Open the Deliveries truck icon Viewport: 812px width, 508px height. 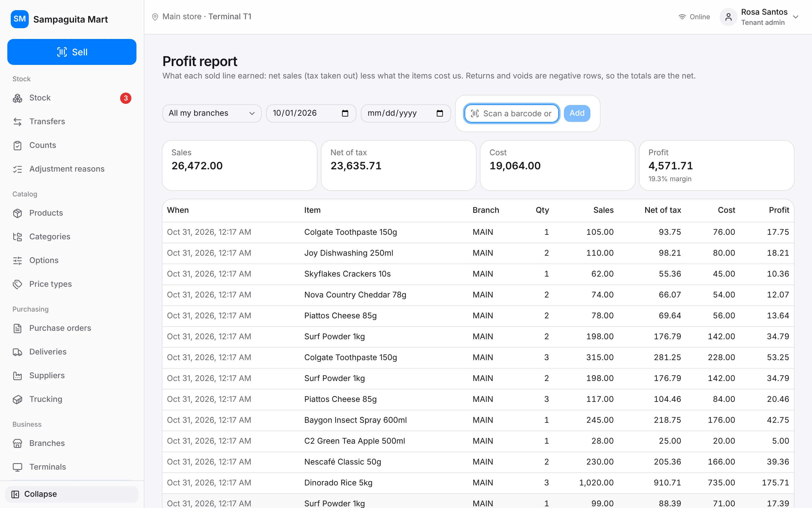(17, 352)
